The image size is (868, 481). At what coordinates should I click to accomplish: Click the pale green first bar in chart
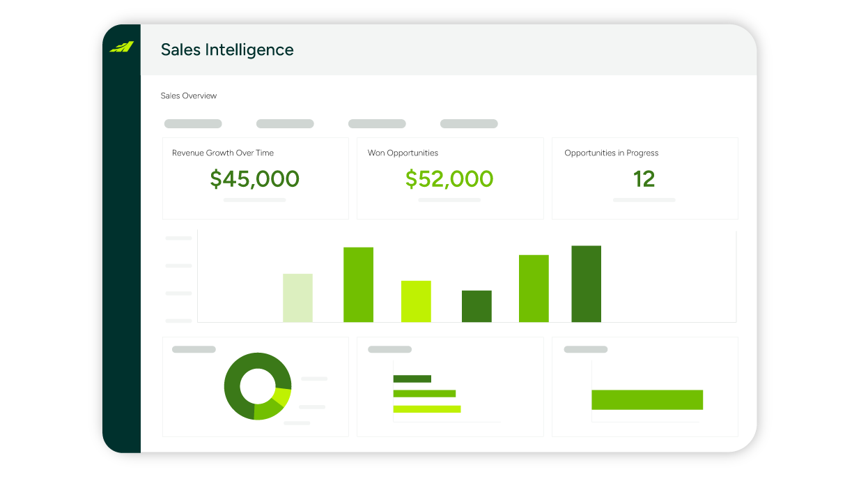click(x=297, y=298)
